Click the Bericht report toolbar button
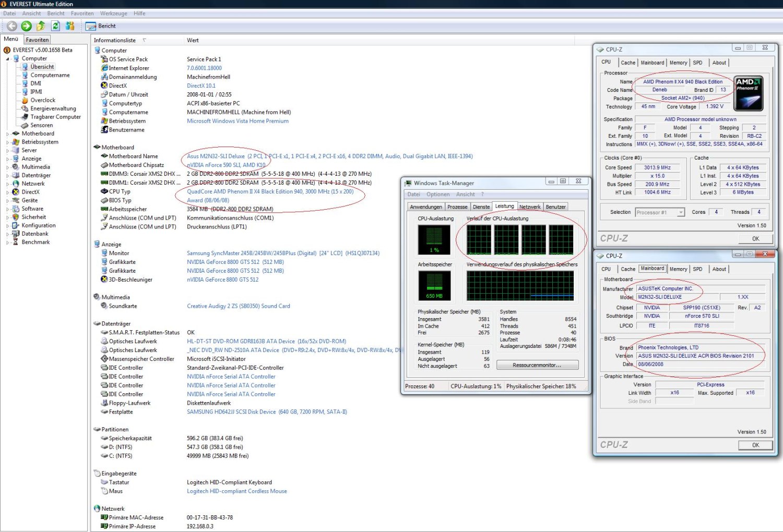 (x=101, y=26)
